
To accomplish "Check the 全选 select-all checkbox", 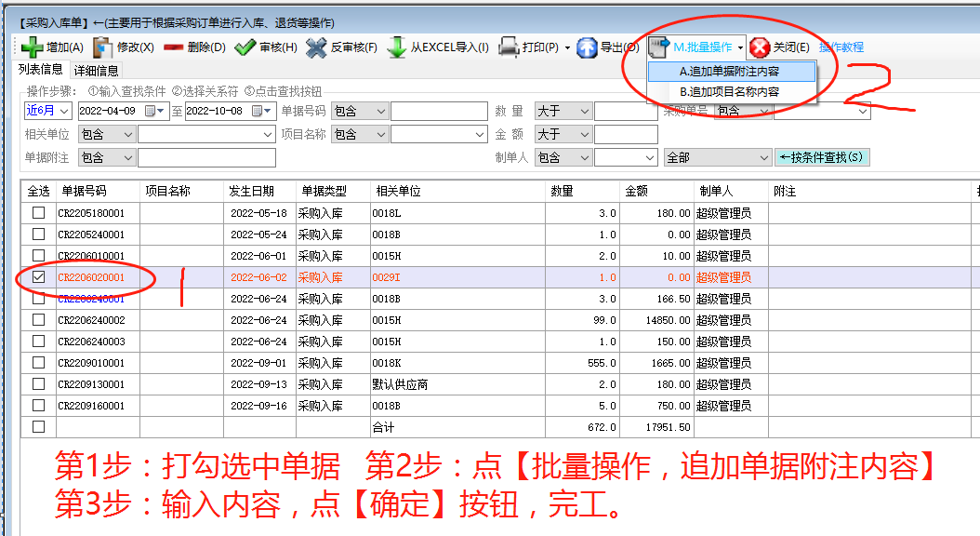I will (37, 189).
